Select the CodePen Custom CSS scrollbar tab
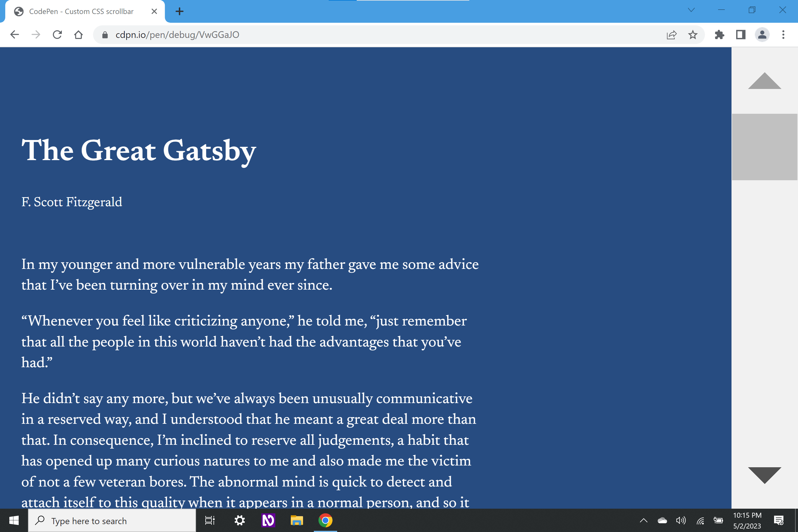 click(x=81, y=11)
